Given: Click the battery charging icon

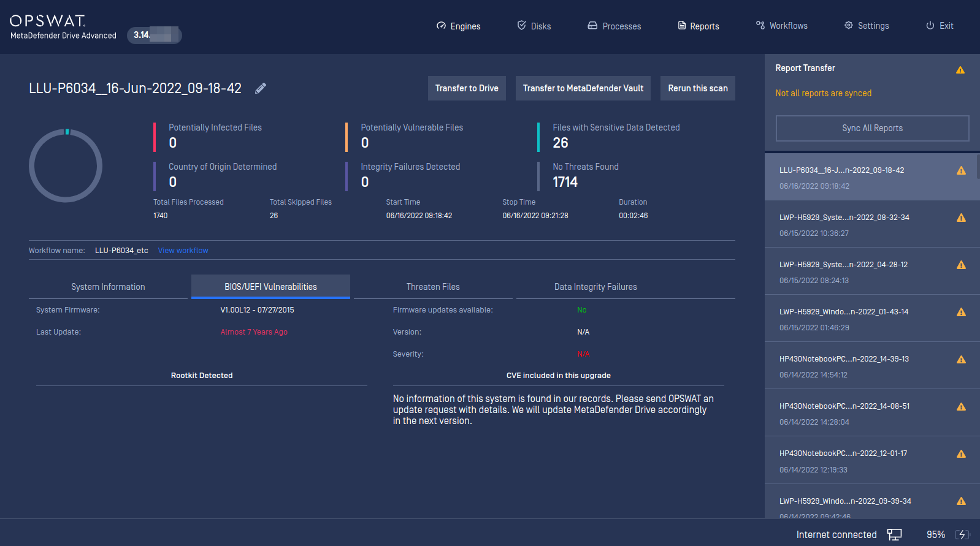Looking at the screenshot, I should [962, 534].
